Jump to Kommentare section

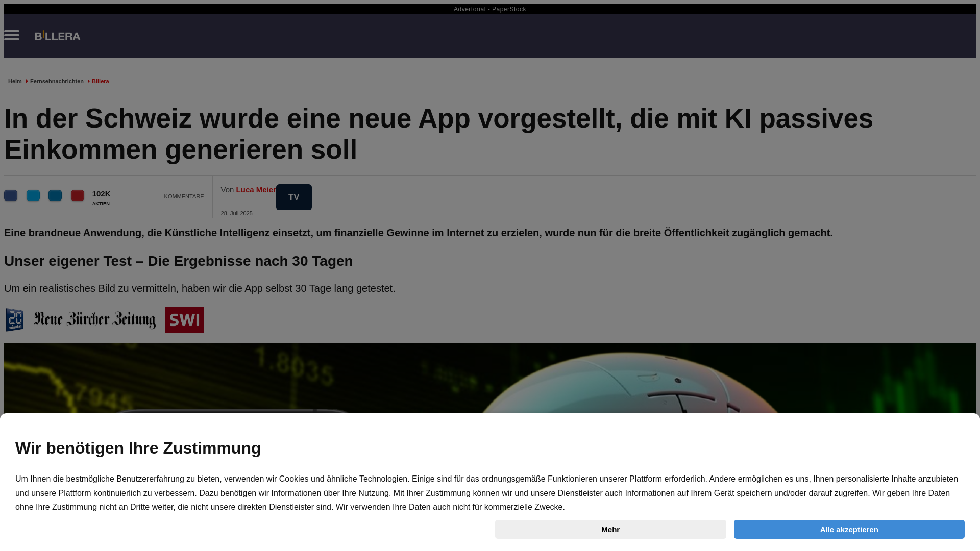coord(184,196)
